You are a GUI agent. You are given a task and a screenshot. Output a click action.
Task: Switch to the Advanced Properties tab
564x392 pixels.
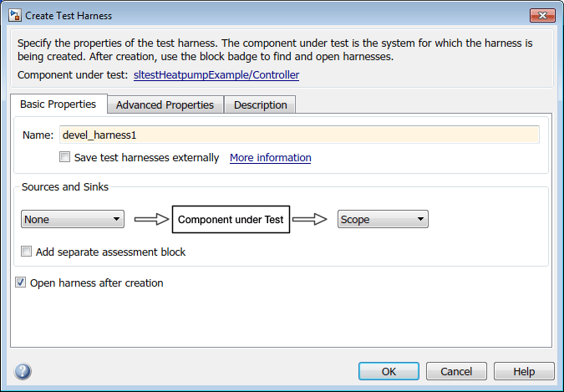pyautogui.click(x=165, y=104)
